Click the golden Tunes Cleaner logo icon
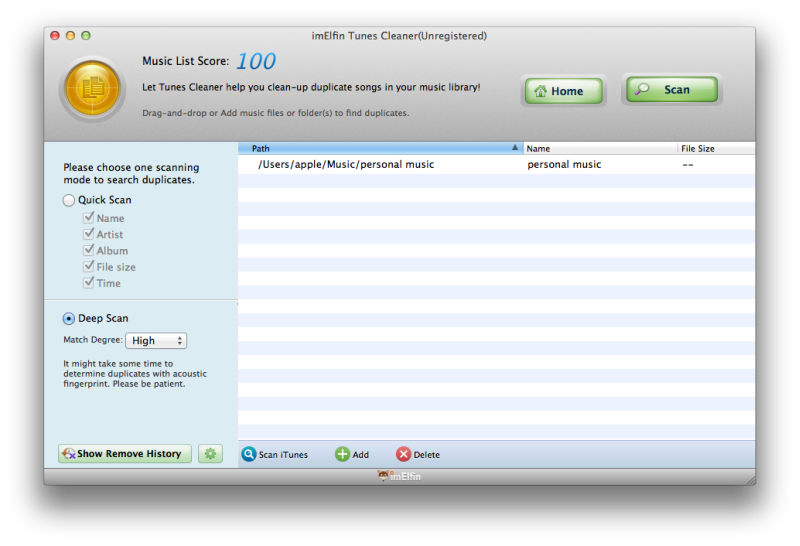 click(x=92, y=89)
